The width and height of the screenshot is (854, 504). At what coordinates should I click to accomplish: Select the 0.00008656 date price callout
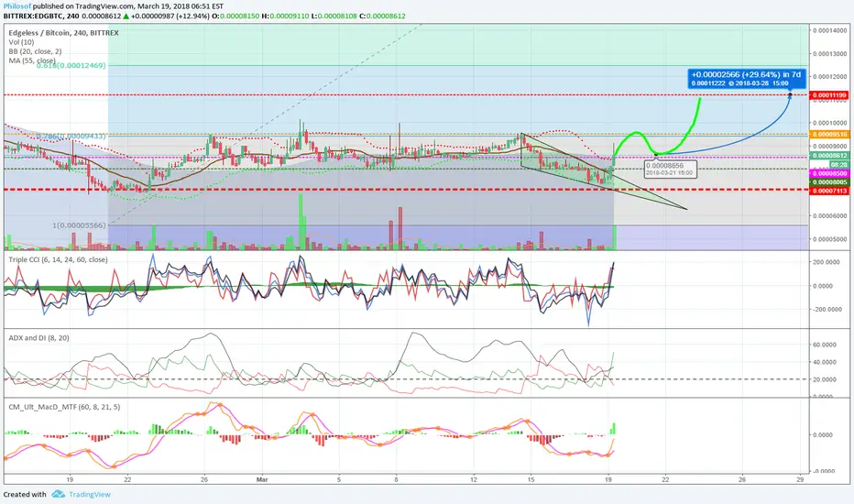coord(670,169)
